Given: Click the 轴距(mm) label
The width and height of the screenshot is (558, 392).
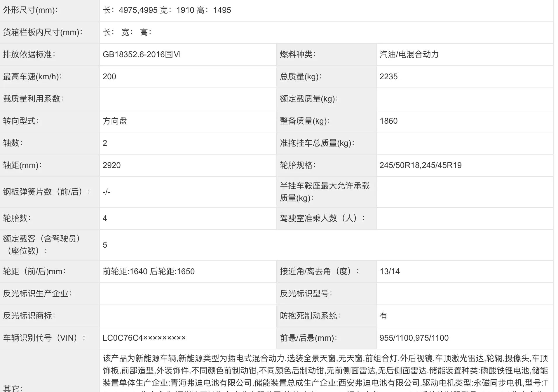Looking at the screenshot, I should click(22, 165).
